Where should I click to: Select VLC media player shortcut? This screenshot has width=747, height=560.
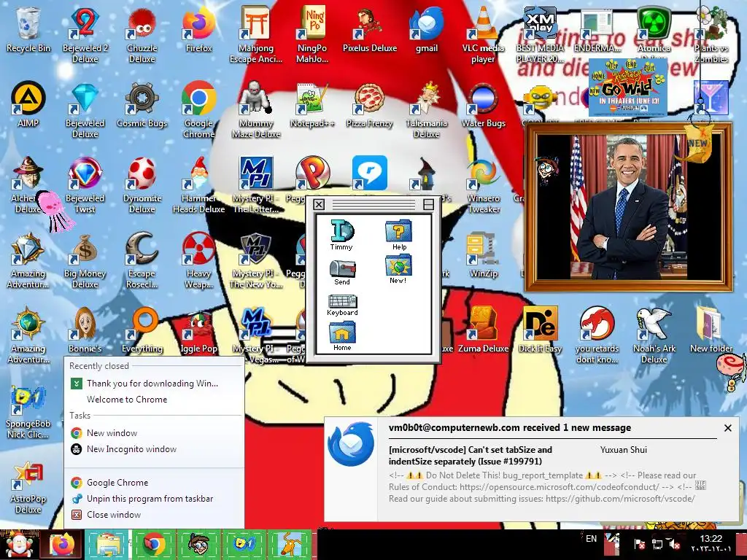coord(483,34)
